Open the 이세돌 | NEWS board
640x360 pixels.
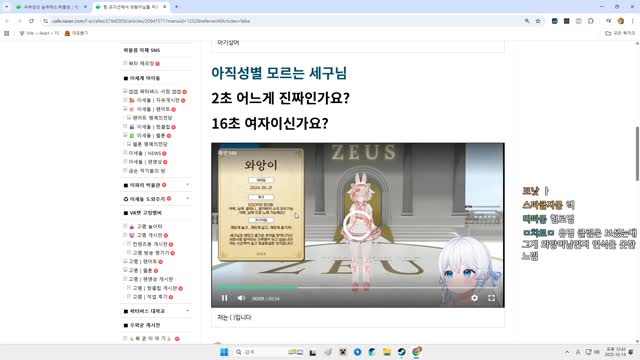click(x=144, y=153)
